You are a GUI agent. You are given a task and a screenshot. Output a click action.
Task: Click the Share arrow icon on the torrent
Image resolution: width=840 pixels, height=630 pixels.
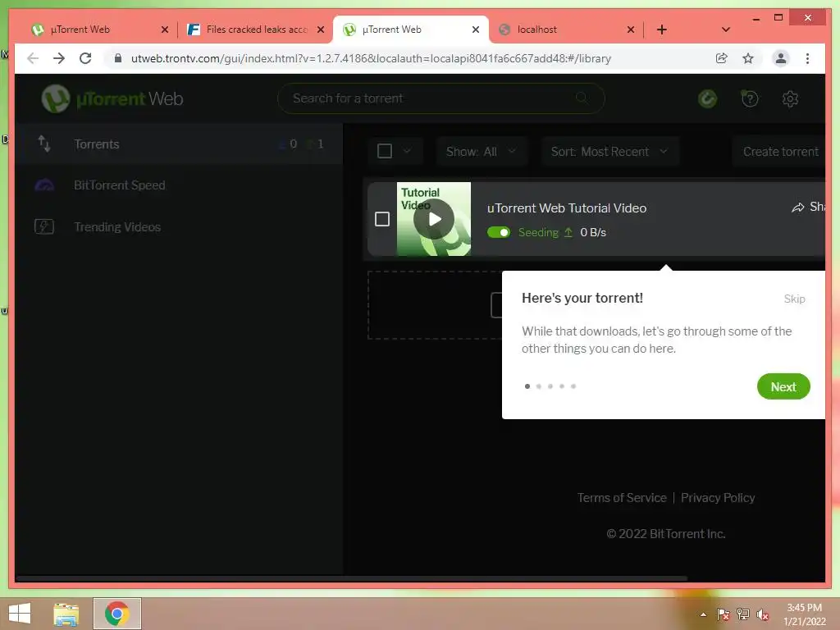point(797,208)
